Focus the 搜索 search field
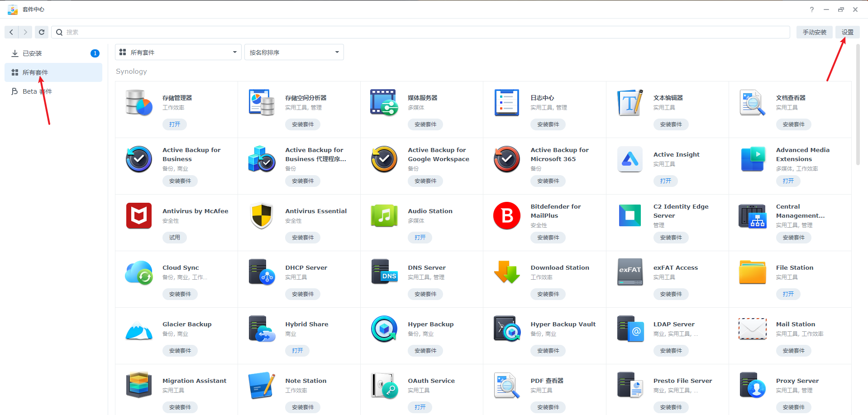The height and width of the screenshot is (415, 868). 420,32
